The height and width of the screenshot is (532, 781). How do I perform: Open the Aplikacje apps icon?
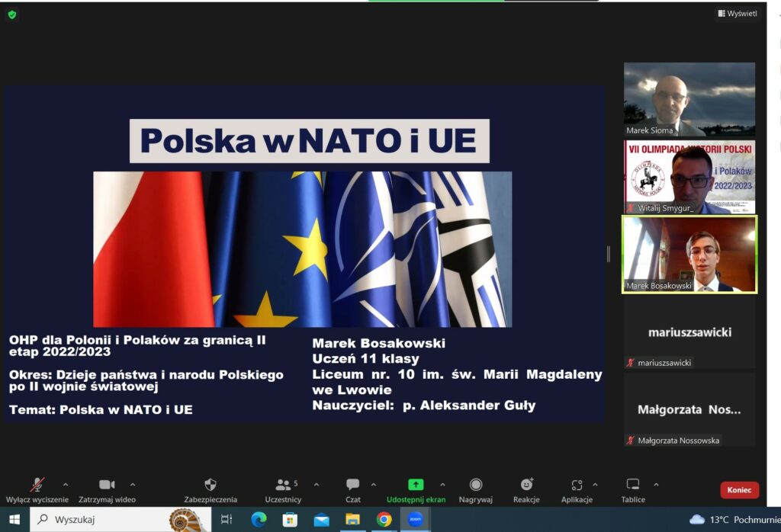[577, 486]
